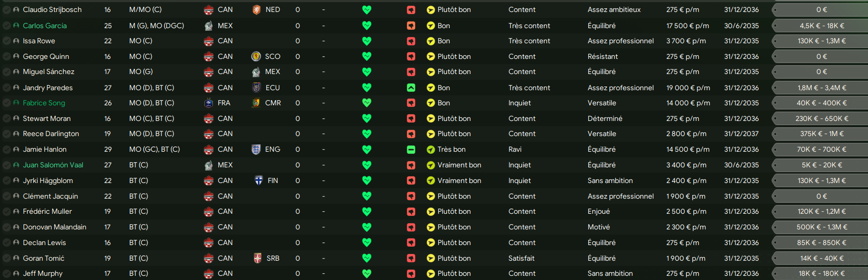Click Jandry Paredes' green up-arrow icon
This screenshot has width=868, height=280.
[411, 88]
